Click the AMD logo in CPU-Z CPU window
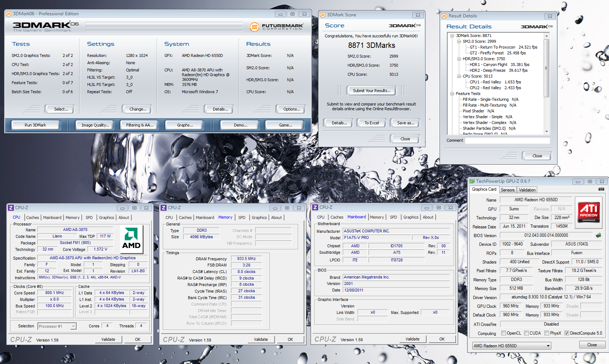609x364 pixels. tap(131, 239)
